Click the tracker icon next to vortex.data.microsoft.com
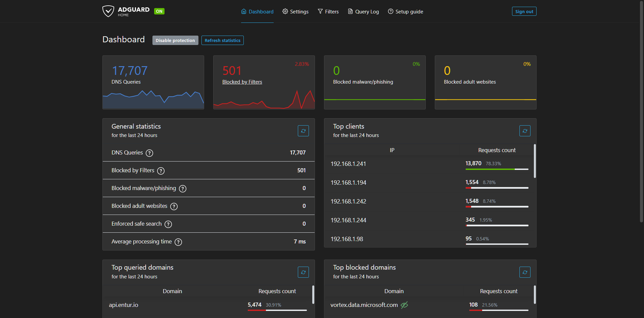The height and width of the screenshot is (318, 644). tap(404, 305)
